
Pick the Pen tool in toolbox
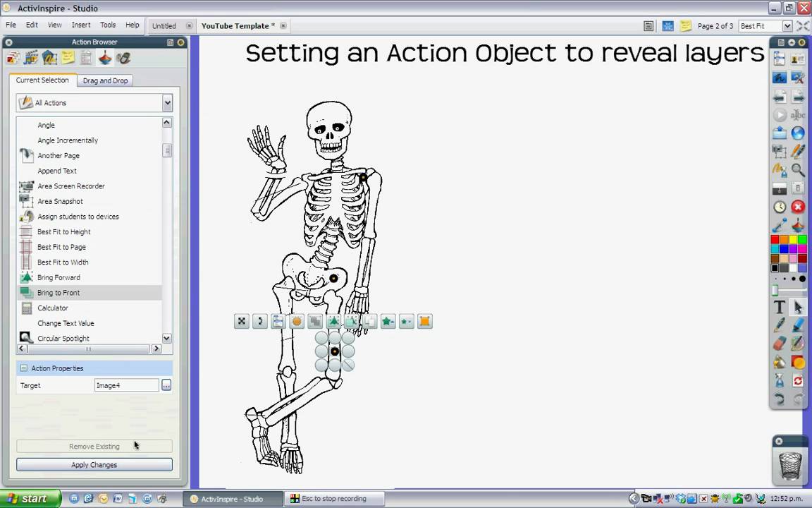click(x=780, y=325)
